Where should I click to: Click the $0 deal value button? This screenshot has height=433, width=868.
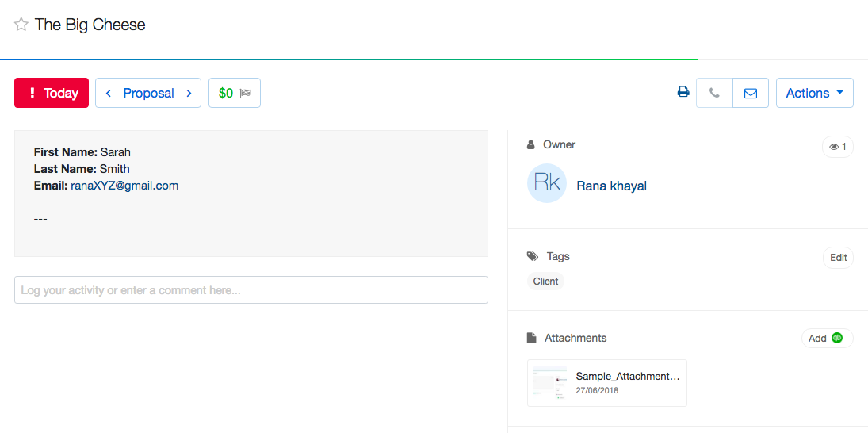point(226,93)
